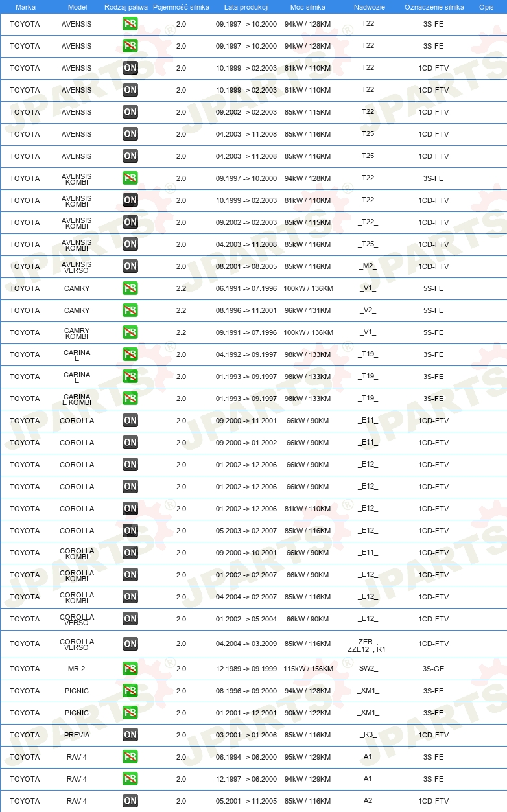
Task: Click petrol icon in Picnic 90kW row
Action: 130,713
